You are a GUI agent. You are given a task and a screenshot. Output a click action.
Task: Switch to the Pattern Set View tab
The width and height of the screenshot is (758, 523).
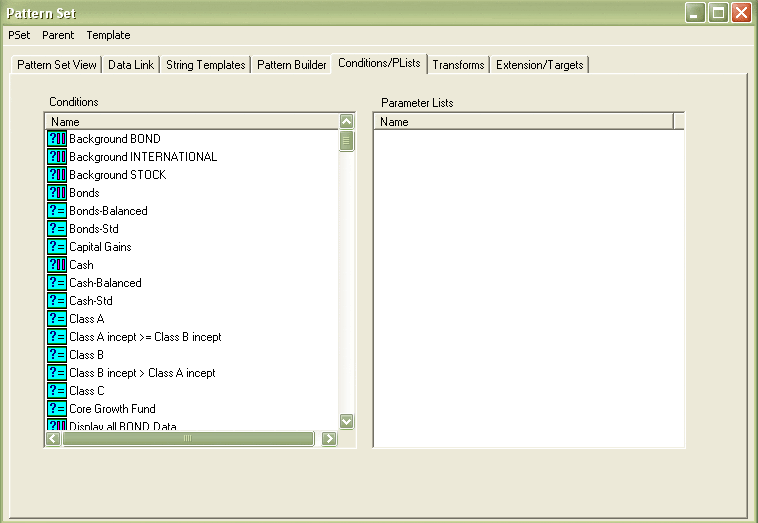click(x=57, y=65)
